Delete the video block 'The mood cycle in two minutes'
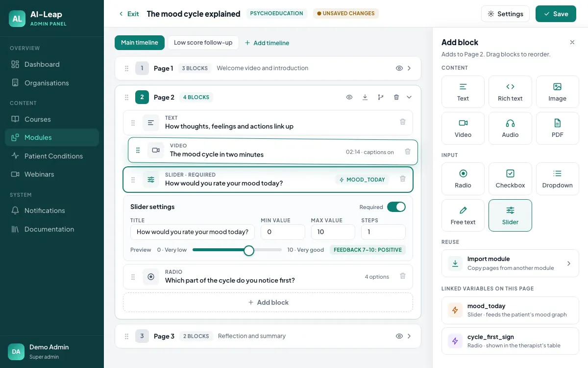 point(408,152)
